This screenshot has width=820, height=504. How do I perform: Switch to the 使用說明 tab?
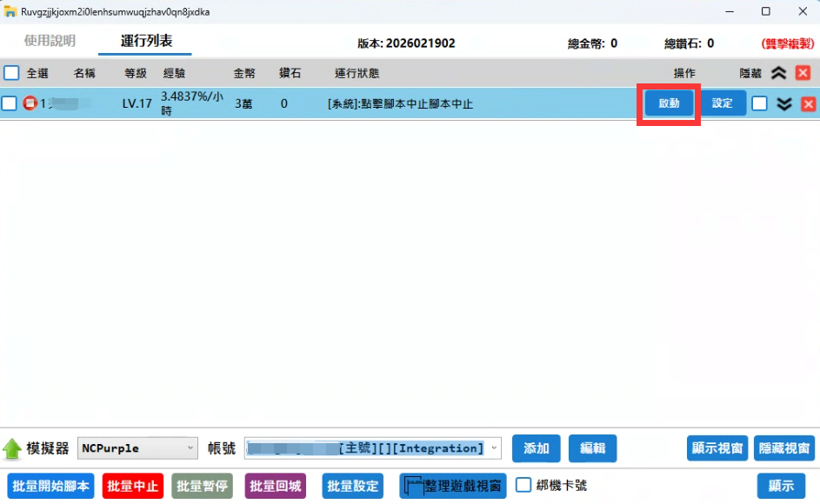pos(50,41)
